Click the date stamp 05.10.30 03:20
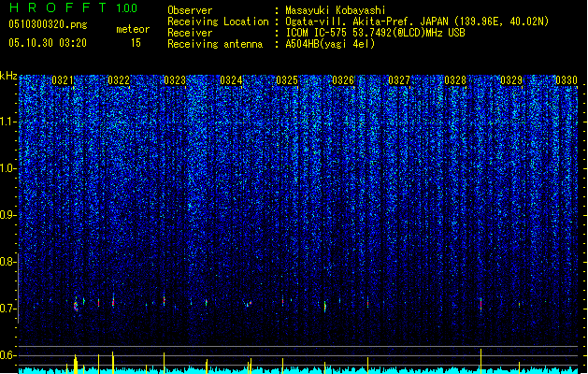This screenshot has height=374, width=588. pos(48,43)
